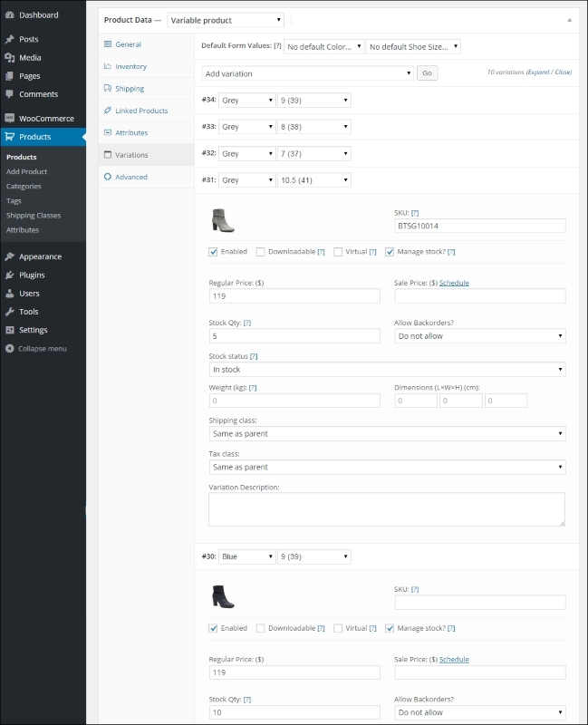Click the Dashboard gauge icon
Viewport: 588px width, 725px height.
(x=10, y=14)
